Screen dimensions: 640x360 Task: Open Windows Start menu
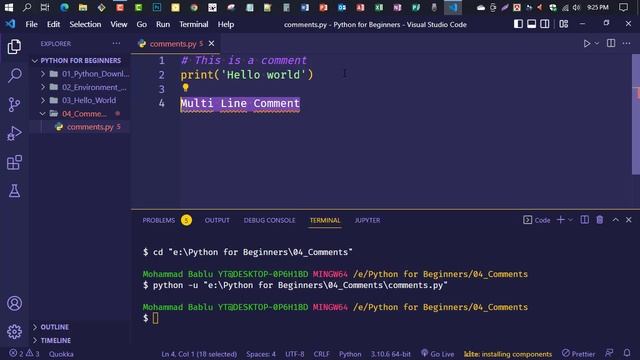coord(9,7)
